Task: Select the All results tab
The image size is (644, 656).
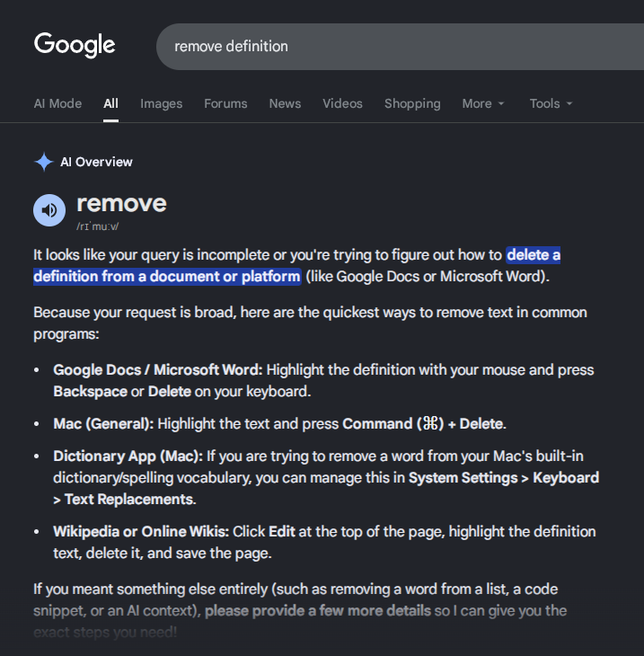Action: (x=110, y=103)
